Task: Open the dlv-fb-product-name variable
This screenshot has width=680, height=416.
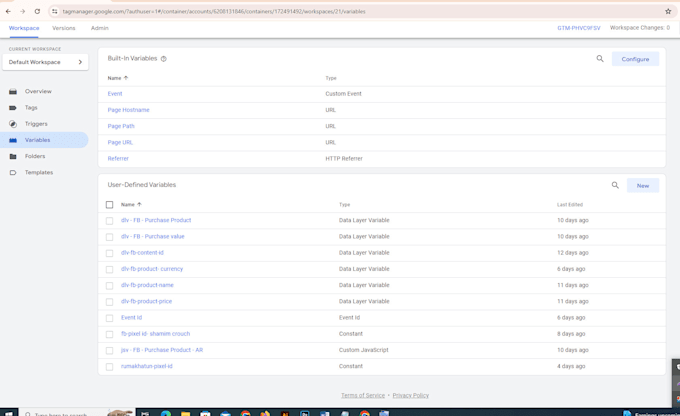Action: (x=147, y=285)
